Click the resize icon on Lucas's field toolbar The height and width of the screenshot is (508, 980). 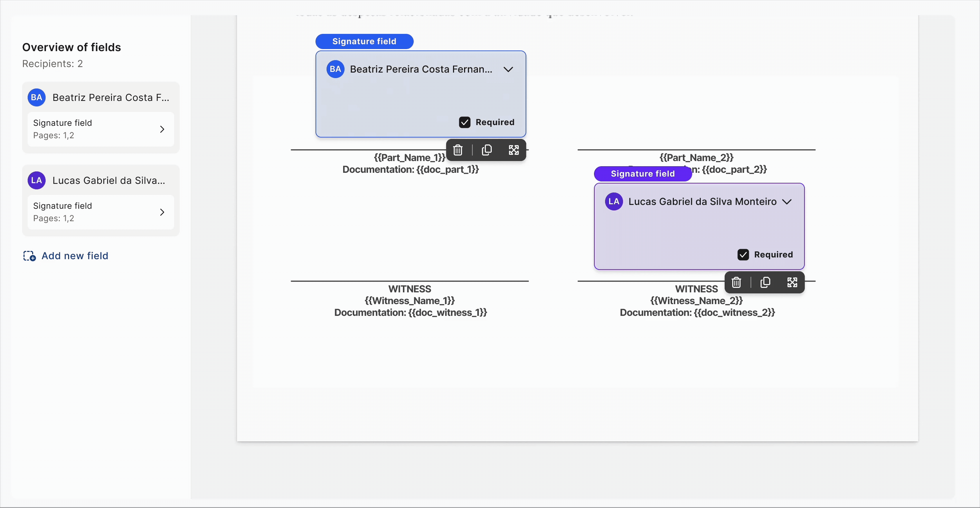pos(792,282)
